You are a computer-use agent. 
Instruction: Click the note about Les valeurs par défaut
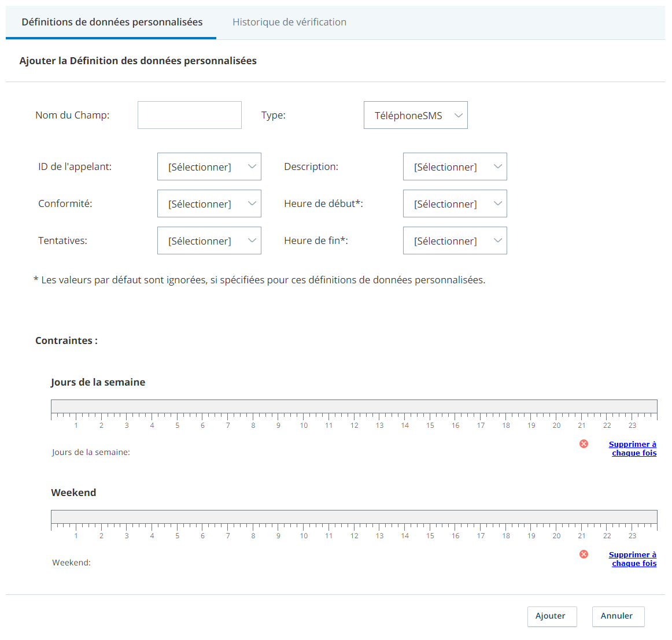[x=259, y=280]
